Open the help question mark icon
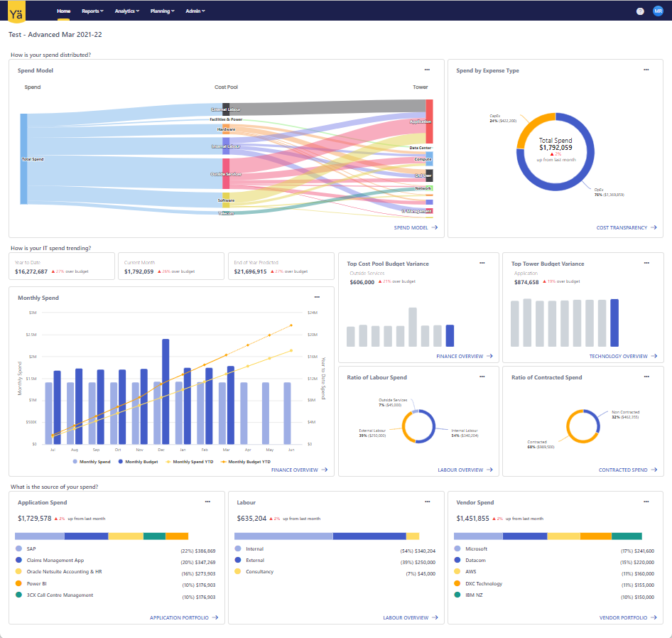Viewport: 672px width, 638px height. point(640,11)
